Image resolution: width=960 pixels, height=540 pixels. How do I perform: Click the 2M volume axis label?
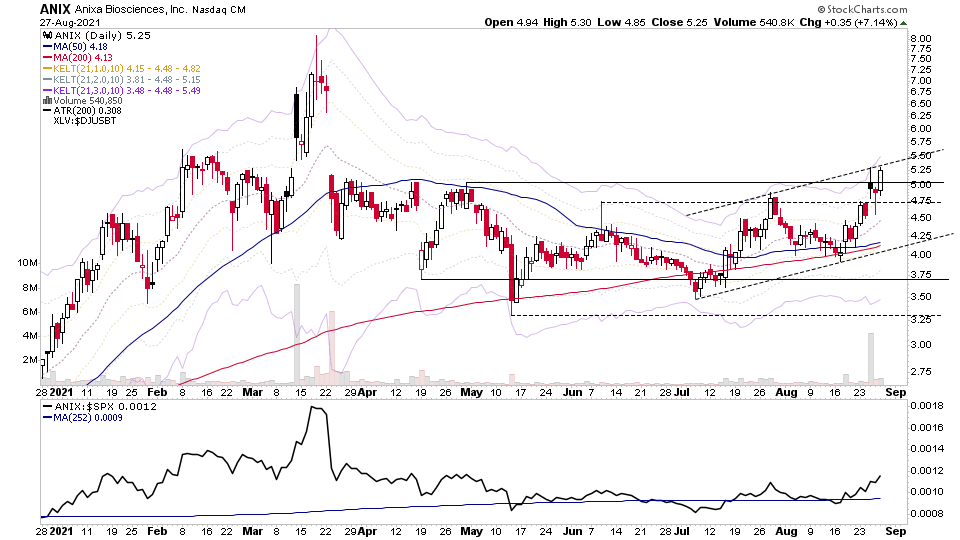(x=30, y=359)
